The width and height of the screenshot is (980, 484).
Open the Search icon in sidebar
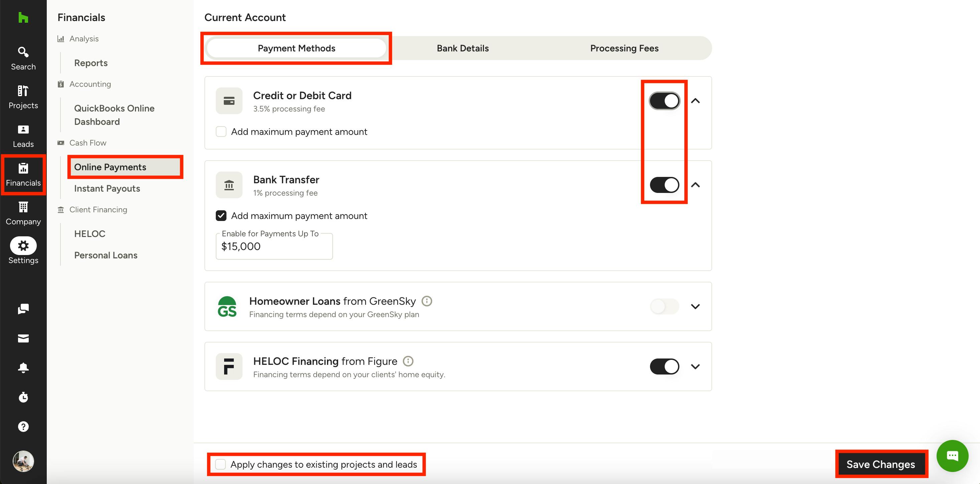tap(23, 58)
